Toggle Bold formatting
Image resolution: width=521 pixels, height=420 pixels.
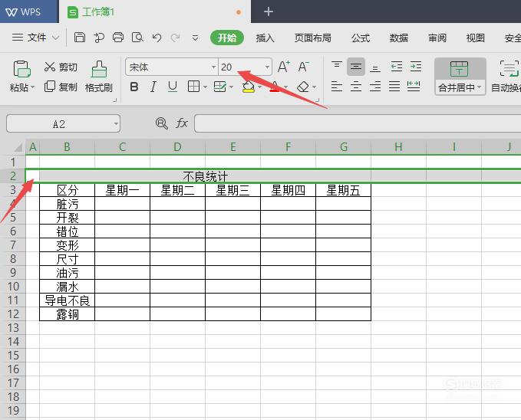134,87
